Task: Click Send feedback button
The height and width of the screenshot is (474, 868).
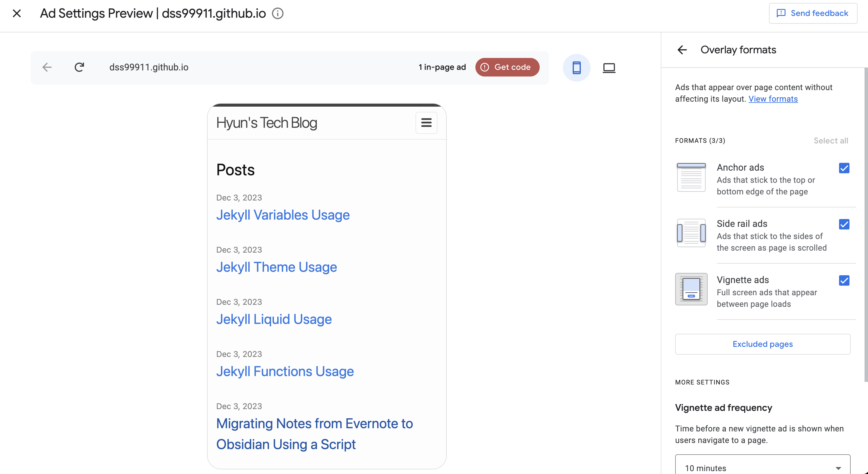Action: coord(813,13)
